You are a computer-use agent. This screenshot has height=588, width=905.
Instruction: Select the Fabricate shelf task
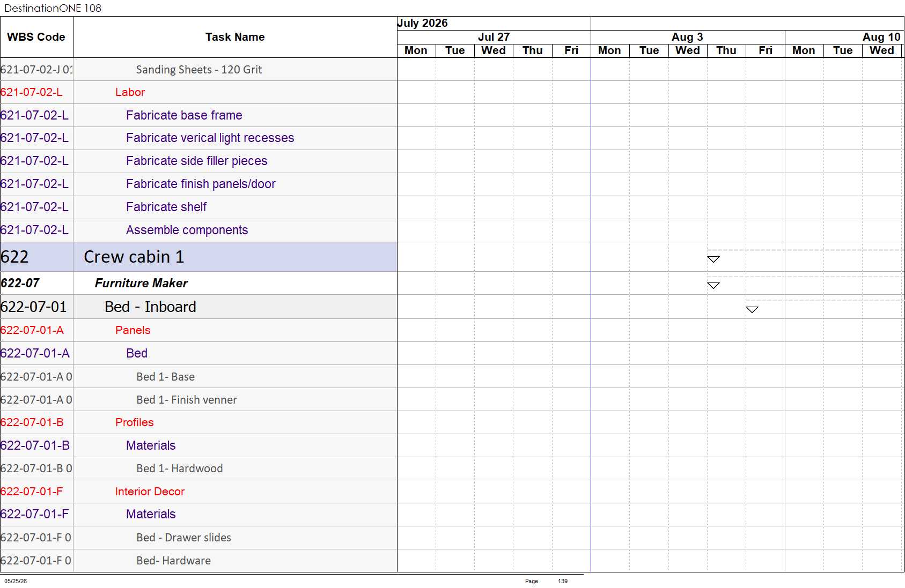[x=198, y=207]
